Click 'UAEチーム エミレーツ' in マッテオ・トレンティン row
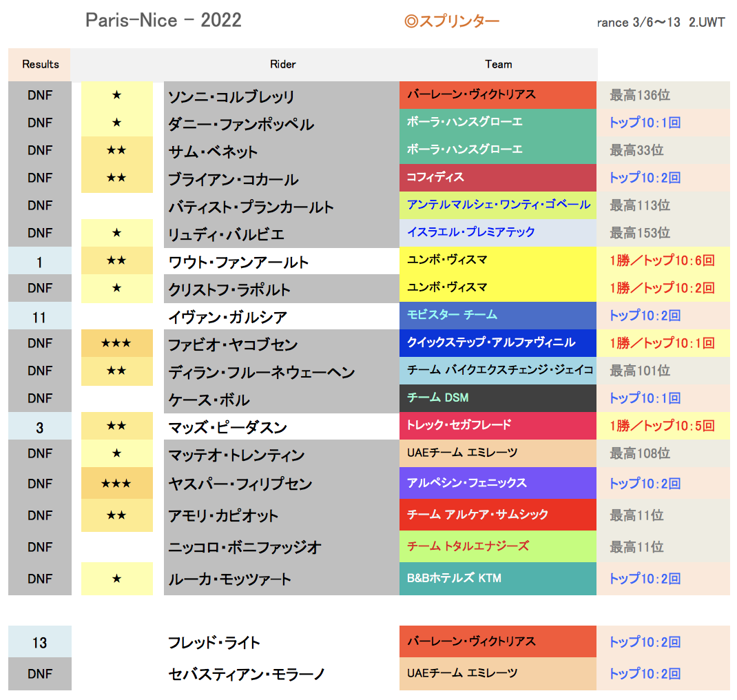This screenshot has width=737, height=700. point(498,453)
